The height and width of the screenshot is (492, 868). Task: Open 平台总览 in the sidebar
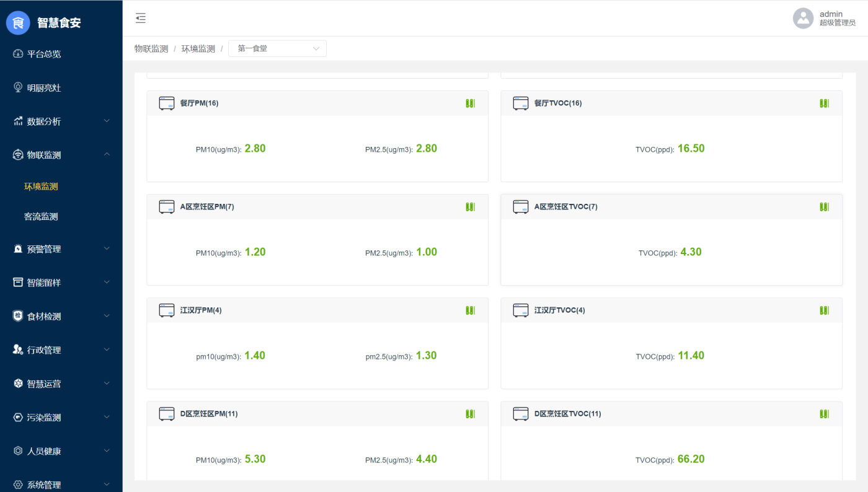[43, 54]
